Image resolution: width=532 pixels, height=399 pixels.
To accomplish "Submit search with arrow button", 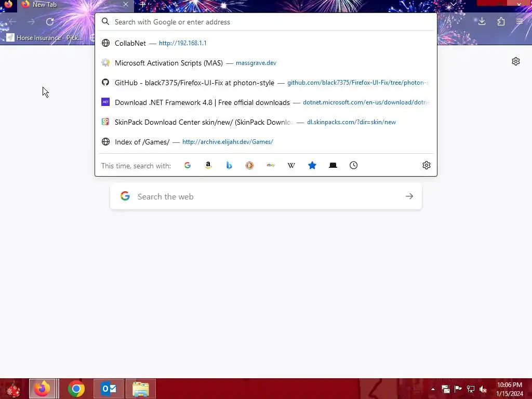I will (x=409, y=196).
